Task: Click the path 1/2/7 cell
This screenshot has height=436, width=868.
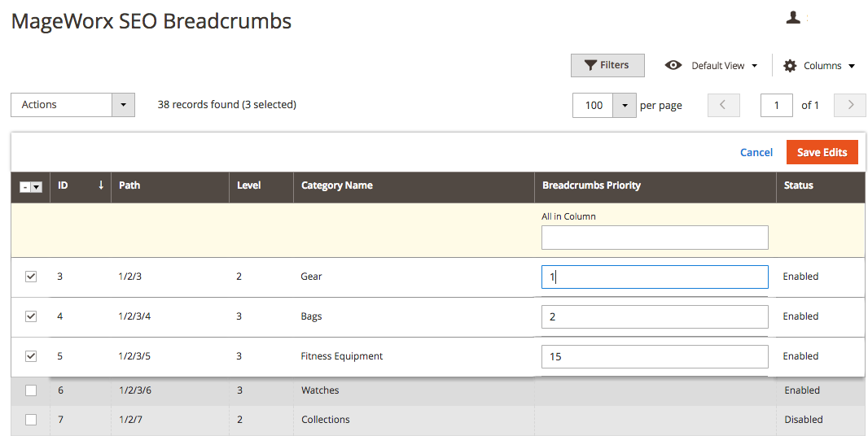Action: click(x=130, y=420)
